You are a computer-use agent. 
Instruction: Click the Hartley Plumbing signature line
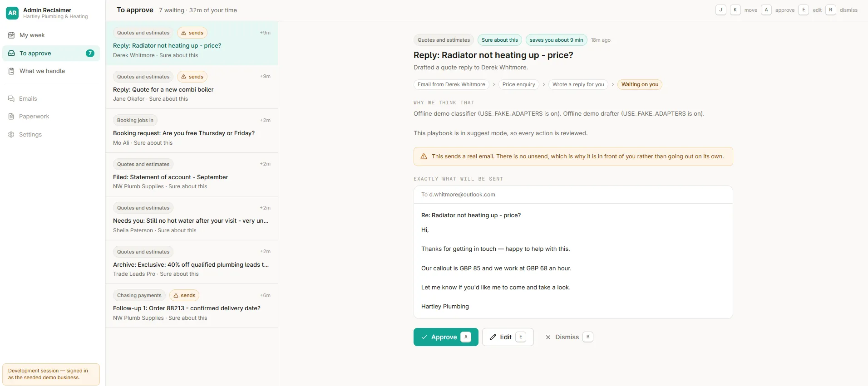(x=445, y=307)
